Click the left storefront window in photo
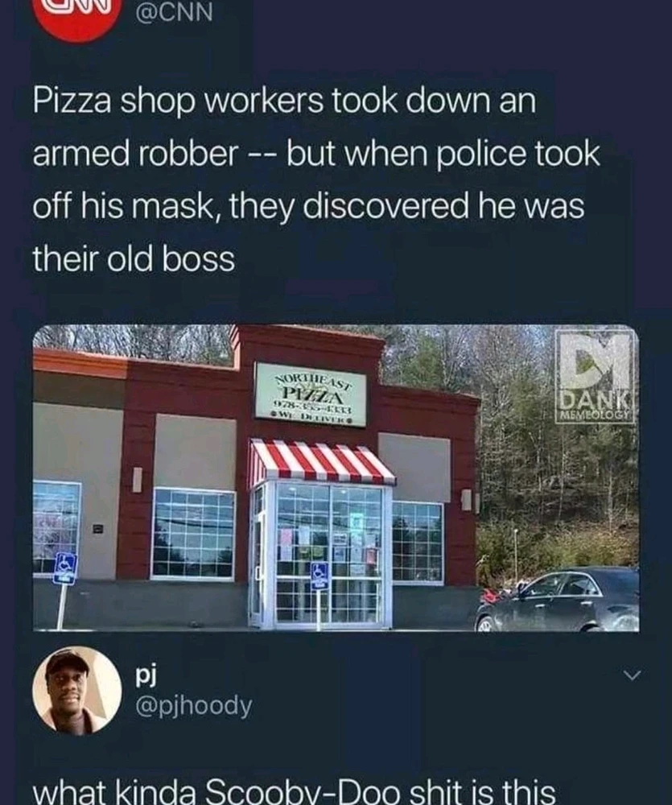The image size is (672, 805). [193, 534]
